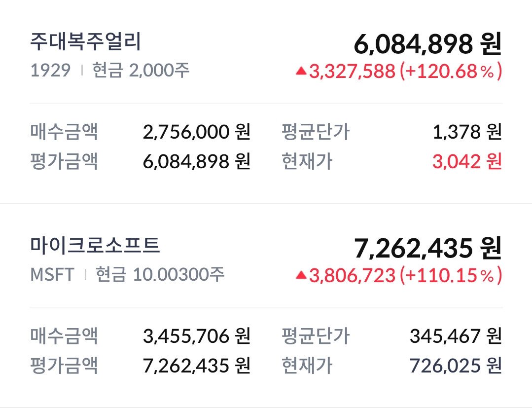Click the +110.15% return percentage
This screenshot has height=408, width=532.
[451, 276]
